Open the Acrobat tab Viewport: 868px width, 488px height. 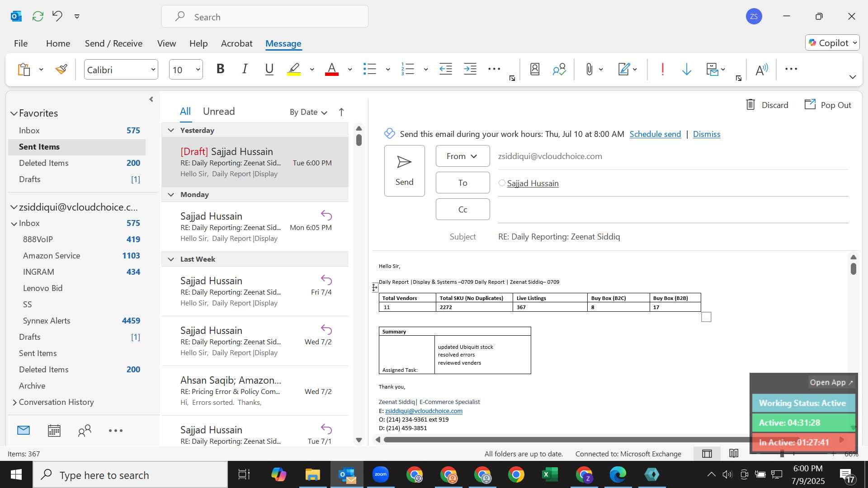pos(236,43)
